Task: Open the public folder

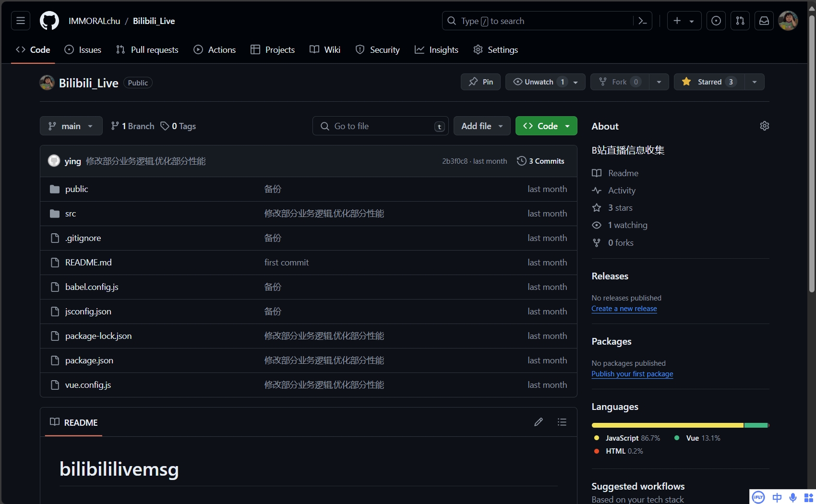Action: click(x=77, y=189)
